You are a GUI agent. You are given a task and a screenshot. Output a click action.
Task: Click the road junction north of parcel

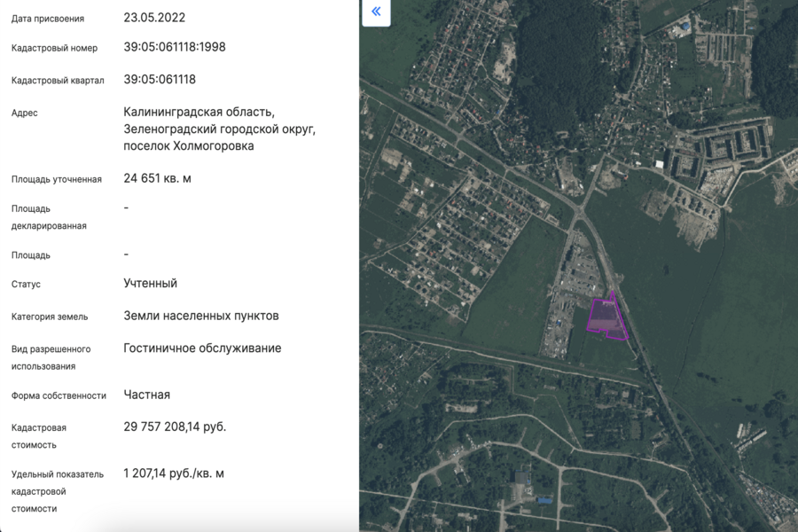(581, 213)
